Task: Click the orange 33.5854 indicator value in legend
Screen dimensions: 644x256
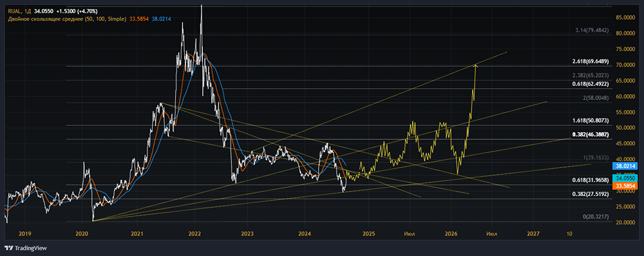Action: 139,19
